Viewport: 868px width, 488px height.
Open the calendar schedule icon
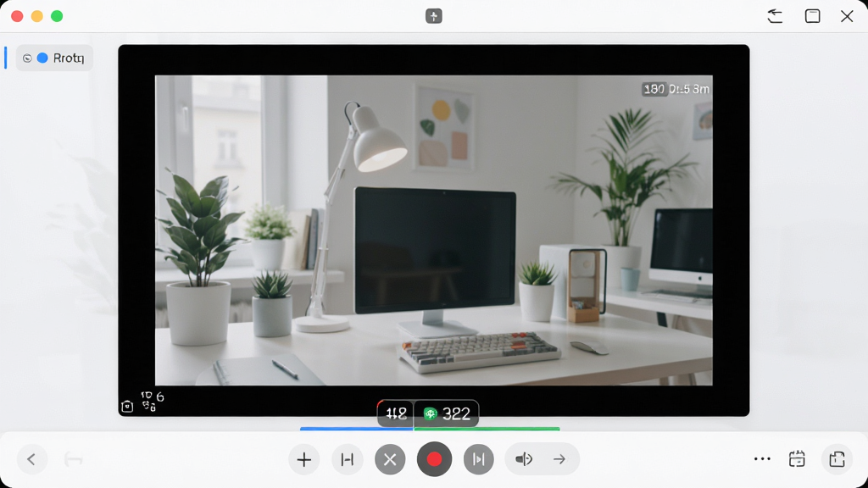(x=797, y=458)
